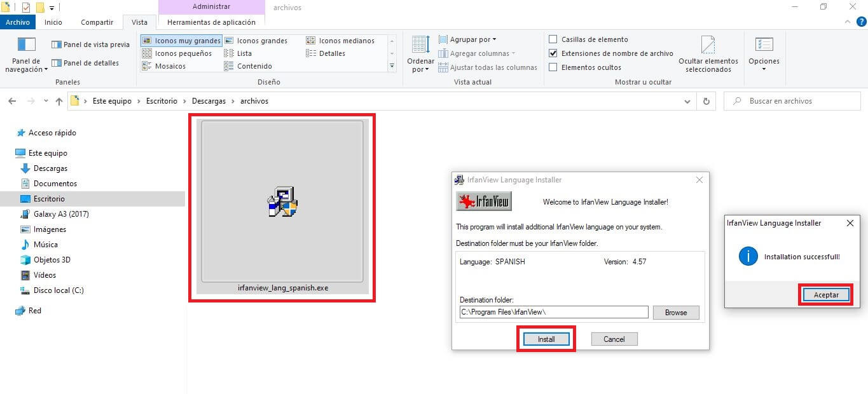The width and height of the screenshot is (868, 394).
Task: Go up one folder level arrow
Action: (x=59, y=101)
